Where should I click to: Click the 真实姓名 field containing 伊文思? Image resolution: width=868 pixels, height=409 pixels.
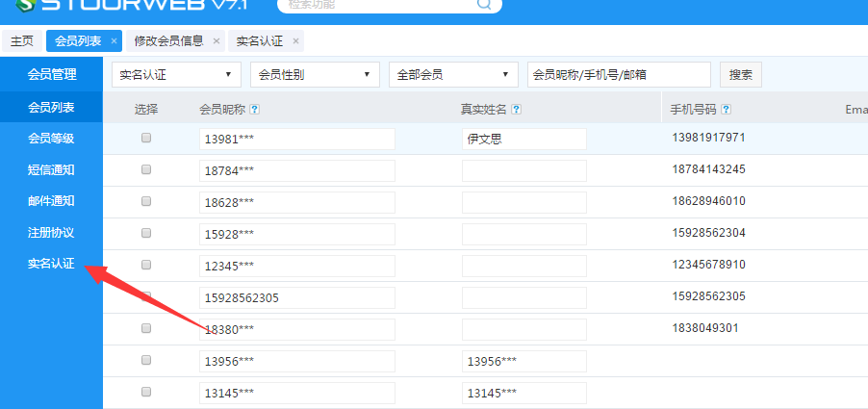pyautogui.click(x=523, y=140)
